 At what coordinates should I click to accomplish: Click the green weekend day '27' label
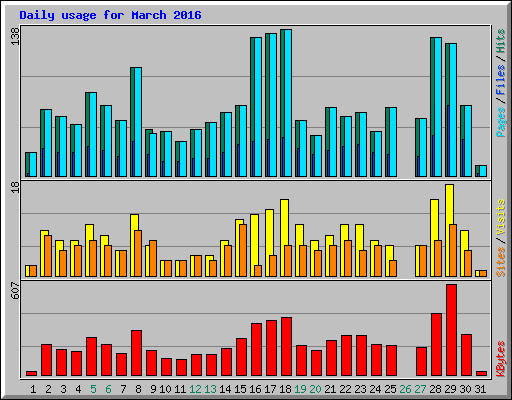pos(420,389)
